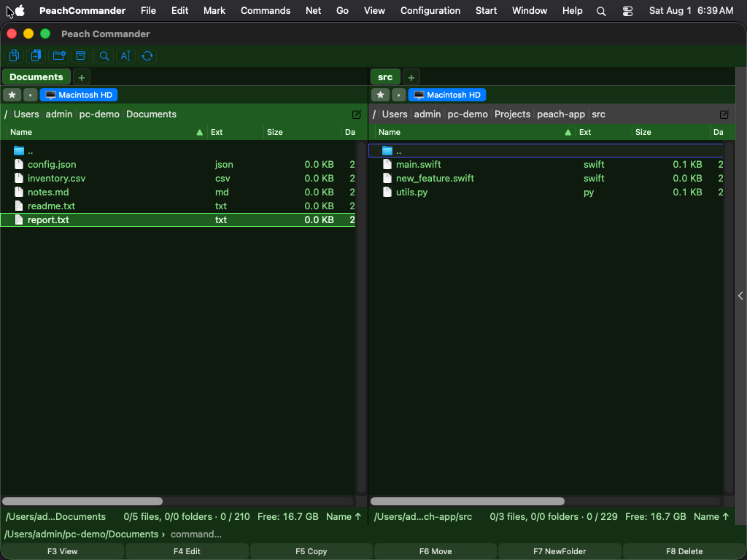747x560 pixels.
Task: Sort left panel by Name column
Action: tap(107, 132)
